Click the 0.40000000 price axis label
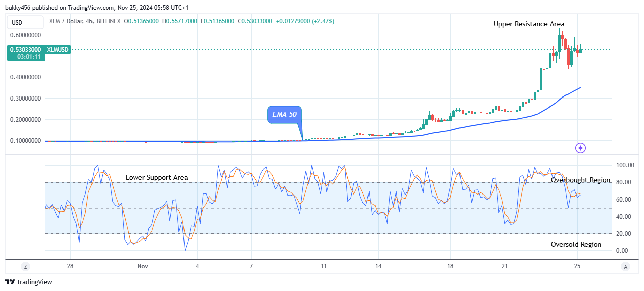 point(25,77)
